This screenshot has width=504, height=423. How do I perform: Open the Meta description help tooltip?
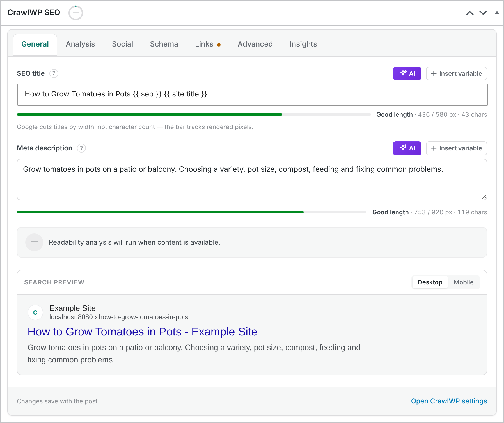pos(81,148)
